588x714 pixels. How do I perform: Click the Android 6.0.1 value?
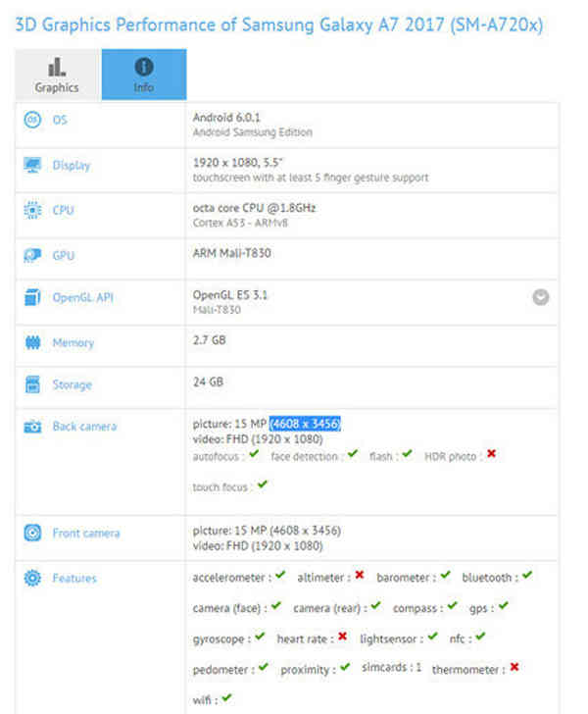226,117
